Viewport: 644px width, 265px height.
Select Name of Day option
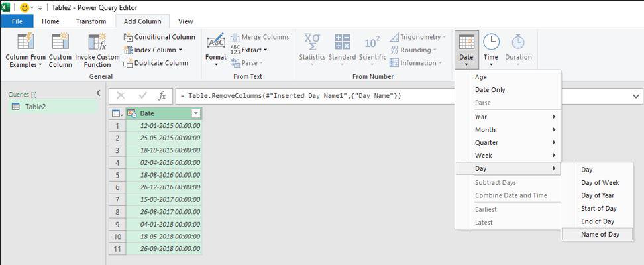tap(598, 235)
